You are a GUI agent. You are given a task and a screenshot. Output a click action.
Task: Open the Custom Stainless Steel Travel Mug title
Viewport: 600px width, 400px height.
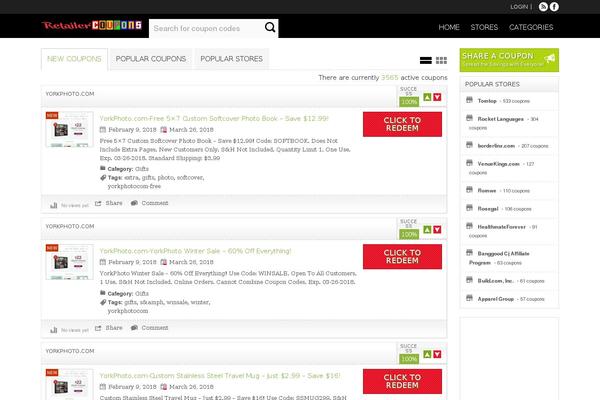tap(220, 376)
